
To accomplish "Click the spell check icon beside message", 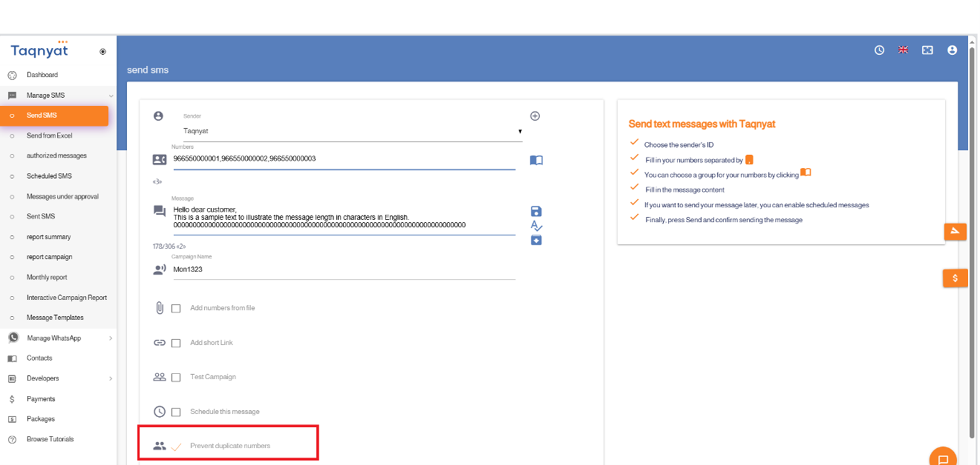I will point(536,226).
